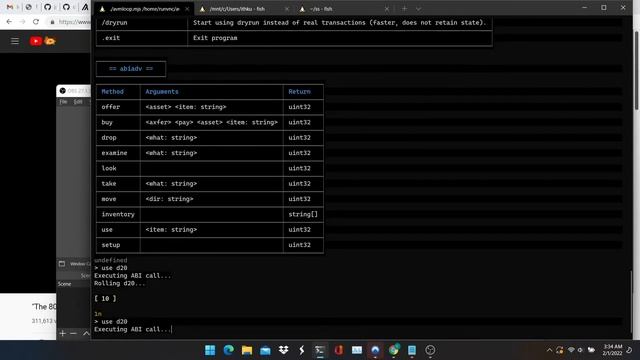Click the '== abiadv ==' heading box
This screenshot has height=360, width=640.
click(x=131, y=69)
